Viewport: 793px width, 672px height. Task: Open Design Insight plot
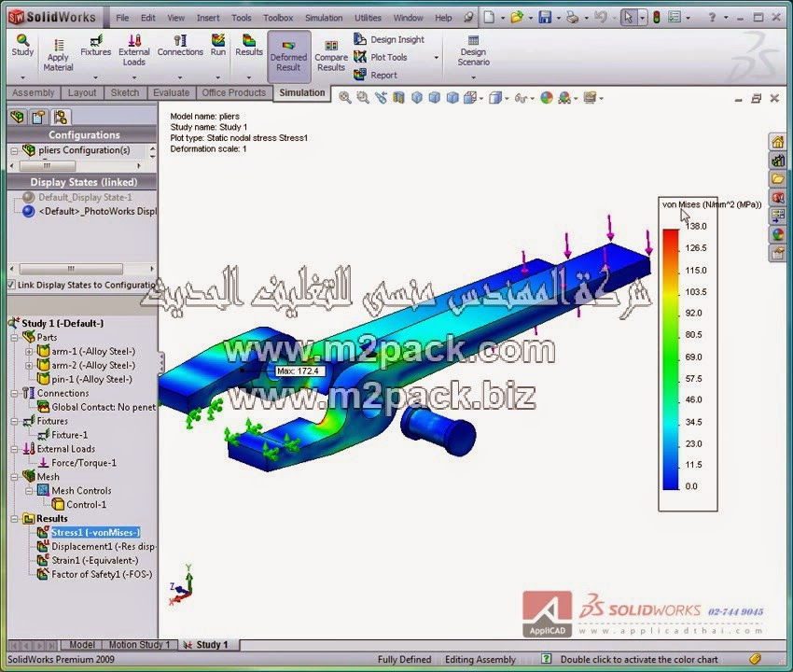point(388,39)
